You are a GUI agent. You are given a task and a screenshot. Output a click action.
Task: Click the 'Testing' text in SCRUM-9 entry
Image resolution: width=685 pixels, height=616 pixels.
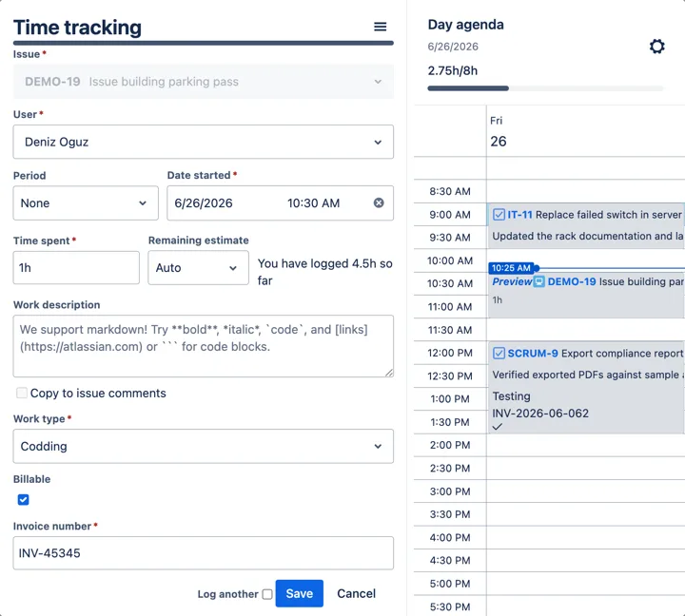click(x=511, y=396)
